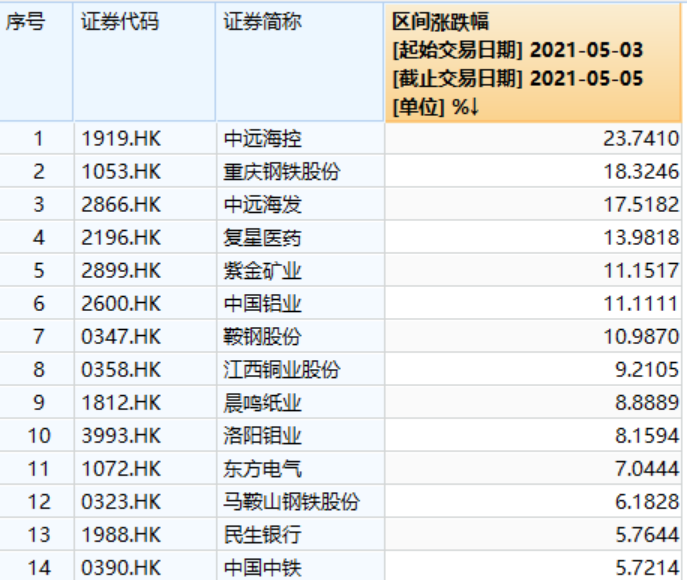Click the value 7.0444

[x=647, y=469]
